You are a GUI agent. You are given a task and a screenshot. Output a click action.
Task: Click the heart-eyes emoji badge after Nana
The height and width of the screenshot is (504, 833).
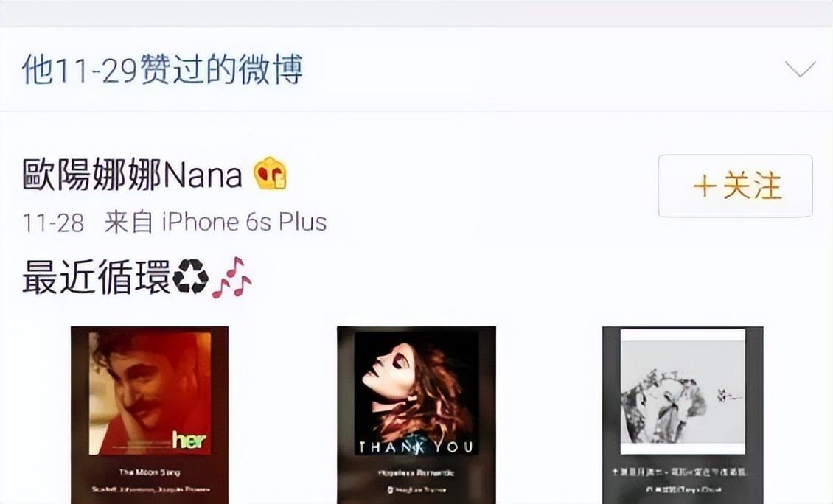[270, 173]
